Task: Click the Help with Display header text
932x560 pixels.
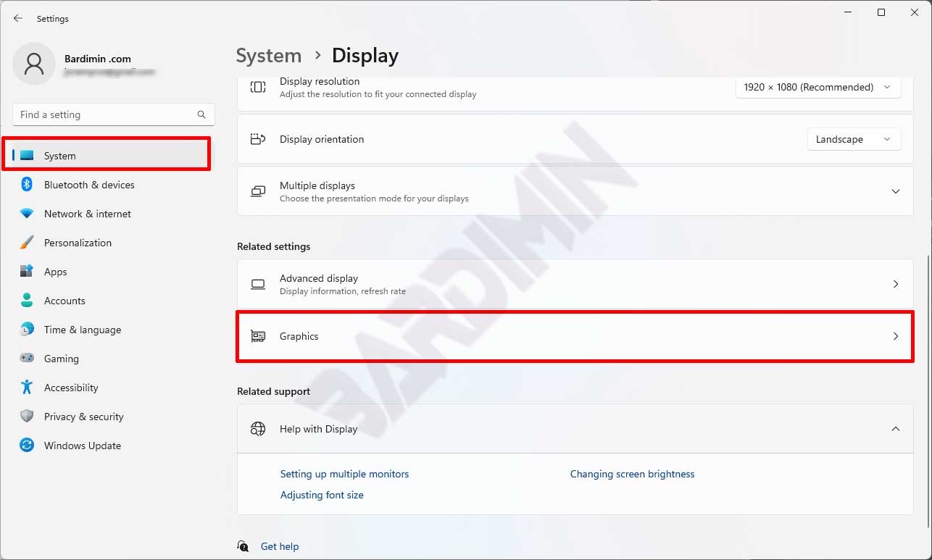Action: (x=319, y=429)
